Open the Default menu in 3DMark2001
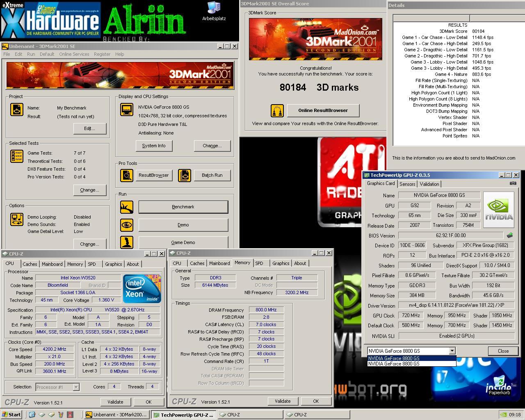 [x=47, y=54]
